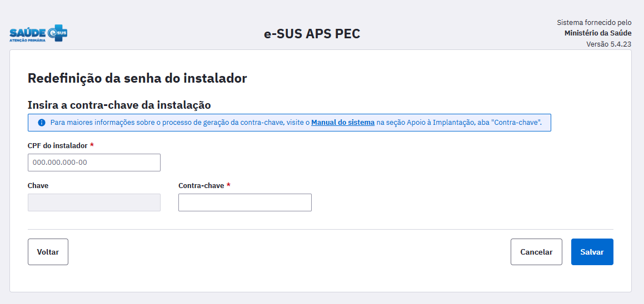Select the CPF do instalador label
The width and height of the screenshot is (644, 304).
pyautogui.click(x=57, y=145)
